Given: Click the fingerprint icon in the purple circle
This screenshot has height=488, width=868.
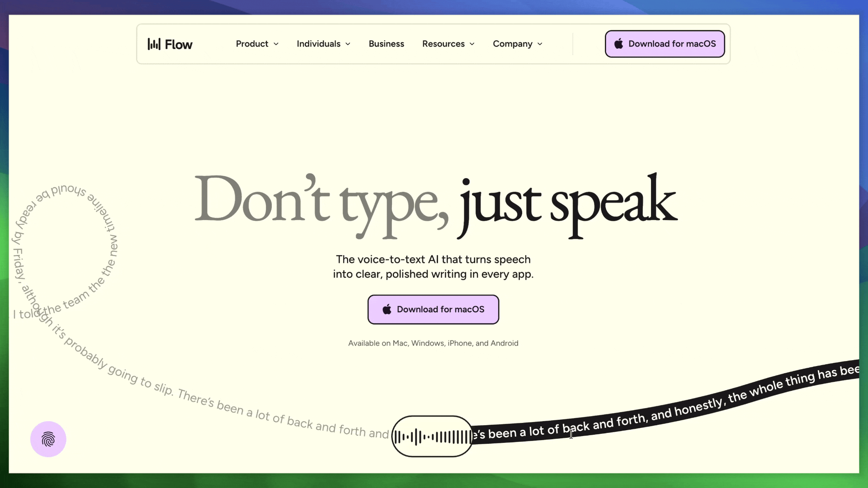Looking at the screenshot, I should 48,439.
